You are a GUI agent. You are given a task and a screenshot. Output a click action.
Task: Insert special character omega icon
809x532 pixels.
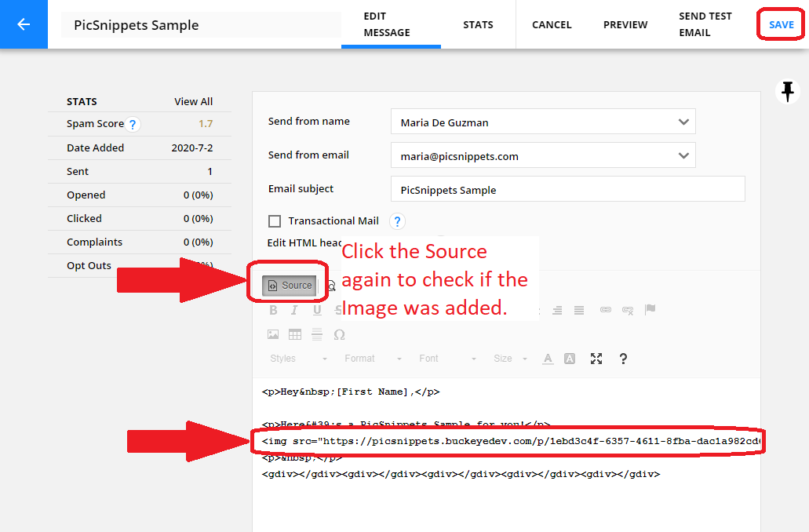(x=339, y=334)
